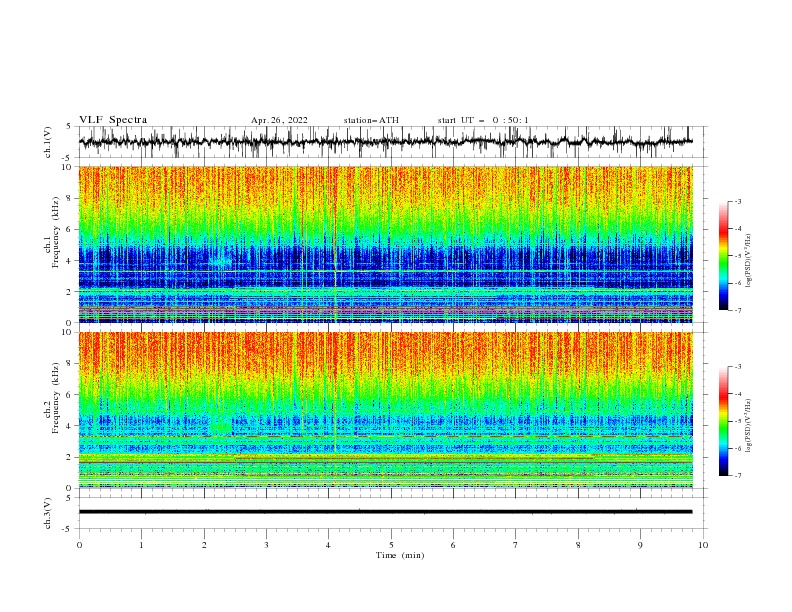Image resolution: width=792 pixels, height=612 pixels.
Task: Click time axis tick label "2"
Action: (x=204, y=545)
